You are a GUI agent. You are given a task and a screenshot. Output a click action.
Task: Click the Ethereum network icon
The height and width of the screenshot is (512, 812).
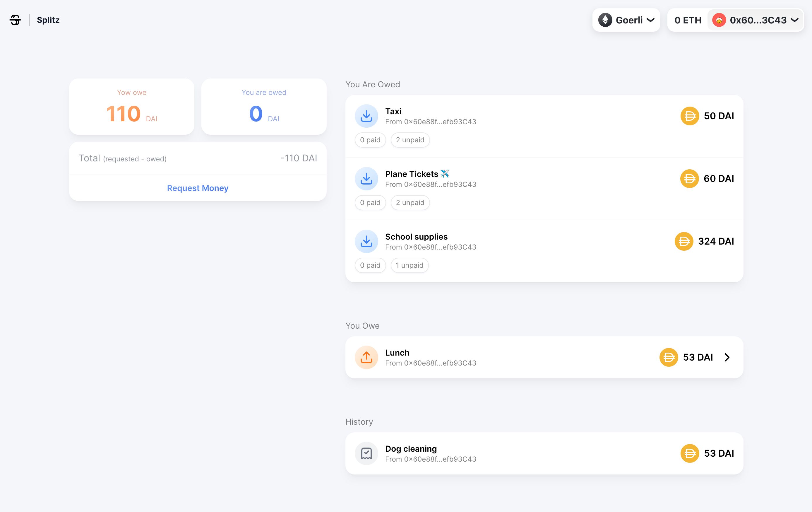tap(605, 20)
